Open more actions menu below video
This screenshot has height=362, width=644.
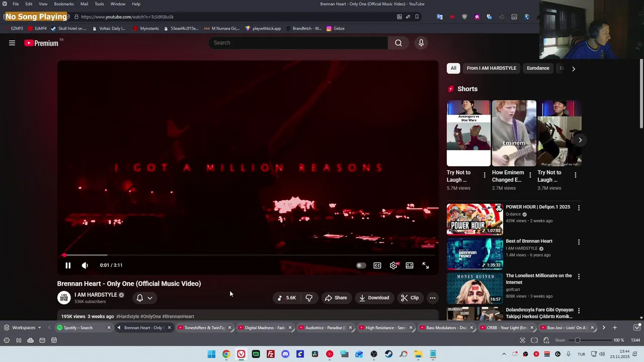coord(432,298)
